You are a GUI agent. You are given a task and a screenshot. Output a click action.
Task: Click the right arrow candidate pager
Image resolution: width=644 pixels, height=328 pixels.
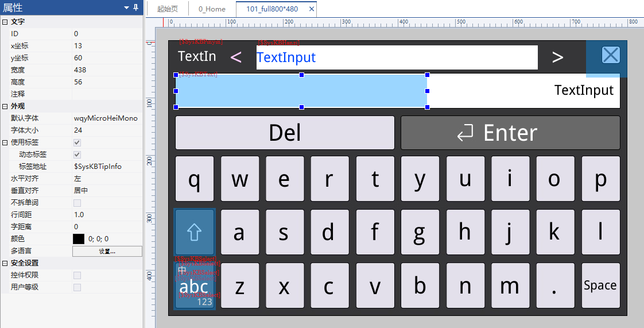[x=557, y=57]
